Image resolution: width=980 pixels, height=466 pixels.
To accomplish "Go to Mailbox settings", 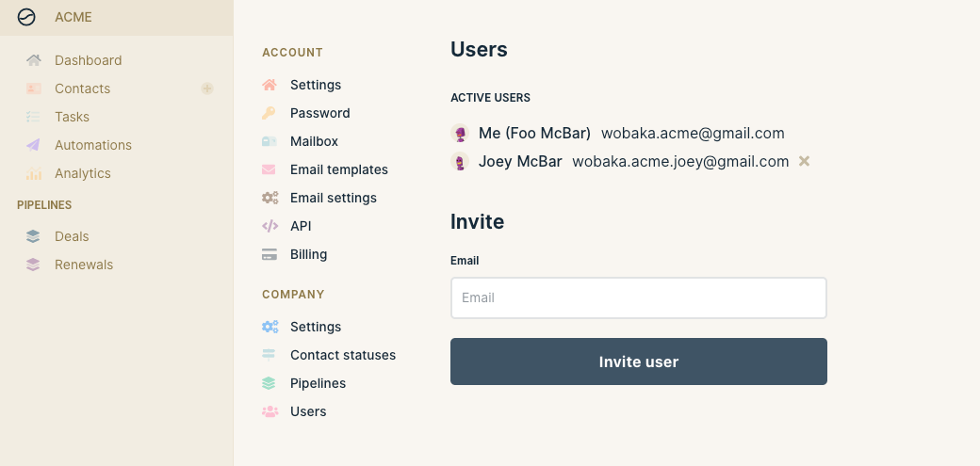I will pos(314,141).
